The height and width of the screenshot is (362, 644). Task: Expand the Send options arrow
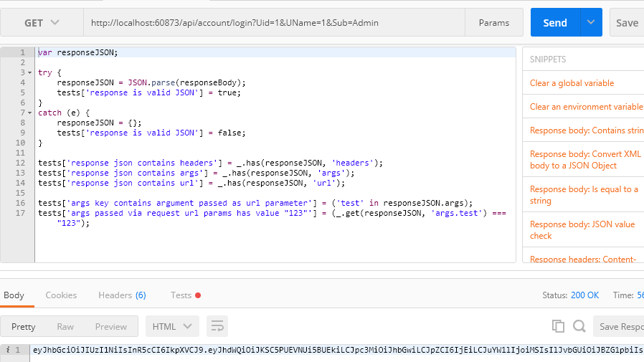591,22
